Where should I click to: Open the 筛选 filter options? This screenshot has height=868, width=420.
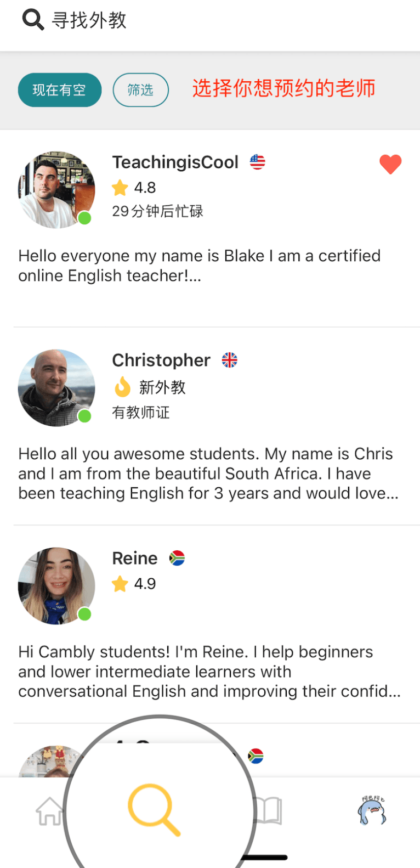(x=140, y=90)
